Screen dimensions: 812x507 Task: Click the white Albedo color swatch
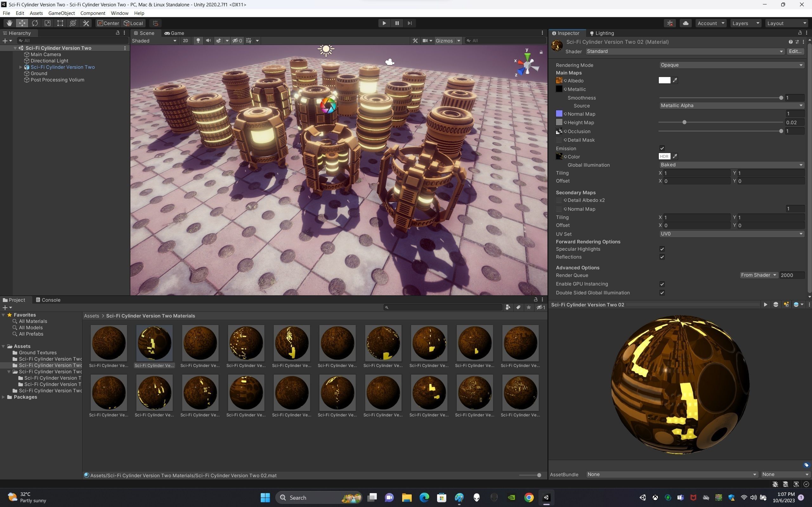pos(664,80)
